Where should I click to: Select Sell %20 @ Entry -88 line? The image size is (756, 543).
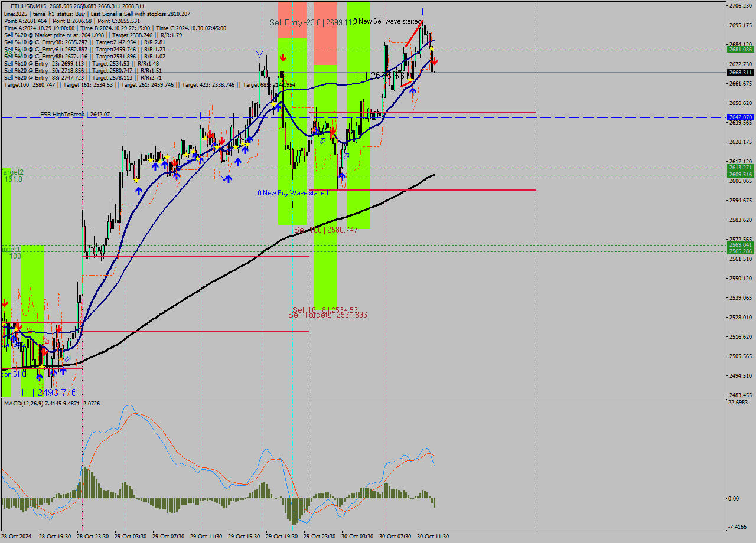pos(83,77)
